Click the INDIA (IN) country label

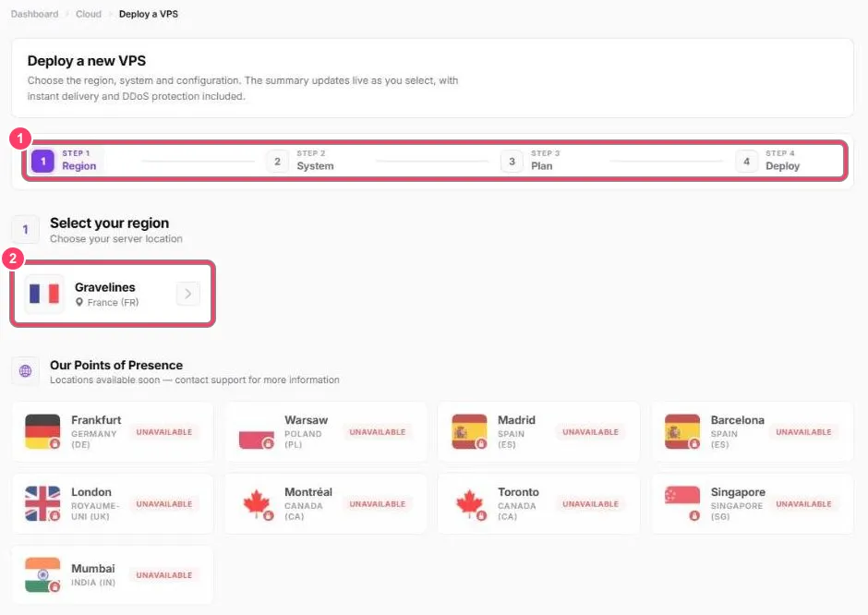[93, 583]
